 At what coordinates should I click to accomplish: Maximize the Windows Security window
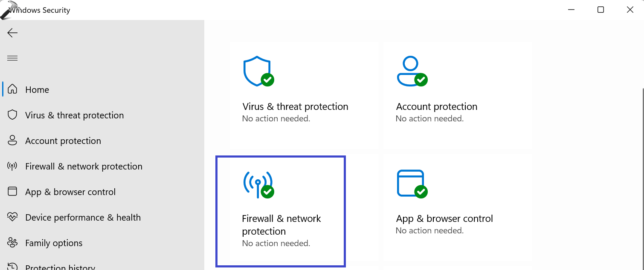point(600,10)
